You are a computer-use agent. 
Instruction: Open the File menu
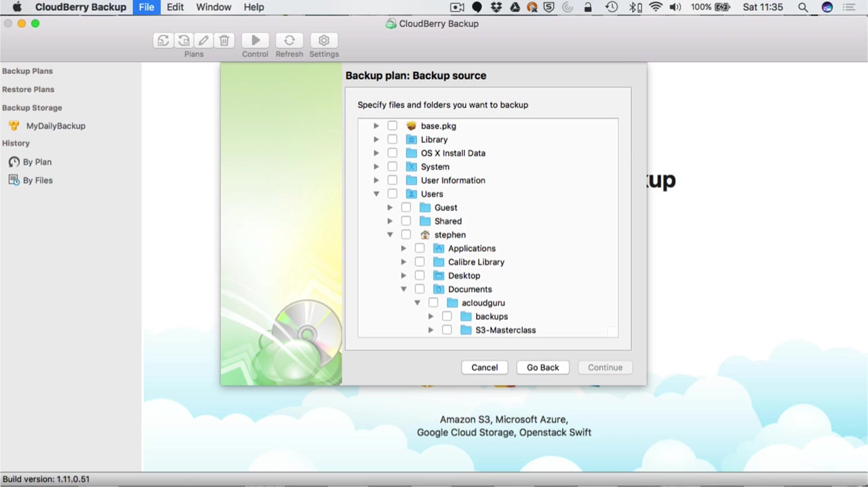(146, 7)
